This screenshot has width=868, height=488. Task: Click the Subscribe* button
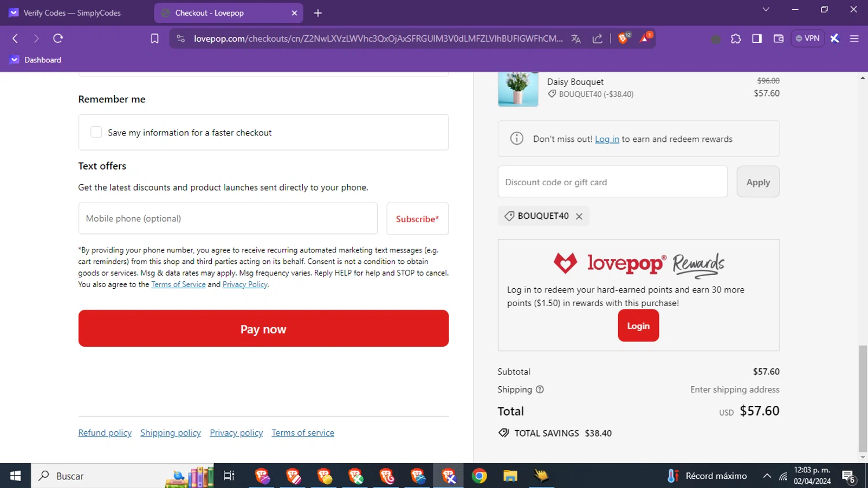point(417,219)
